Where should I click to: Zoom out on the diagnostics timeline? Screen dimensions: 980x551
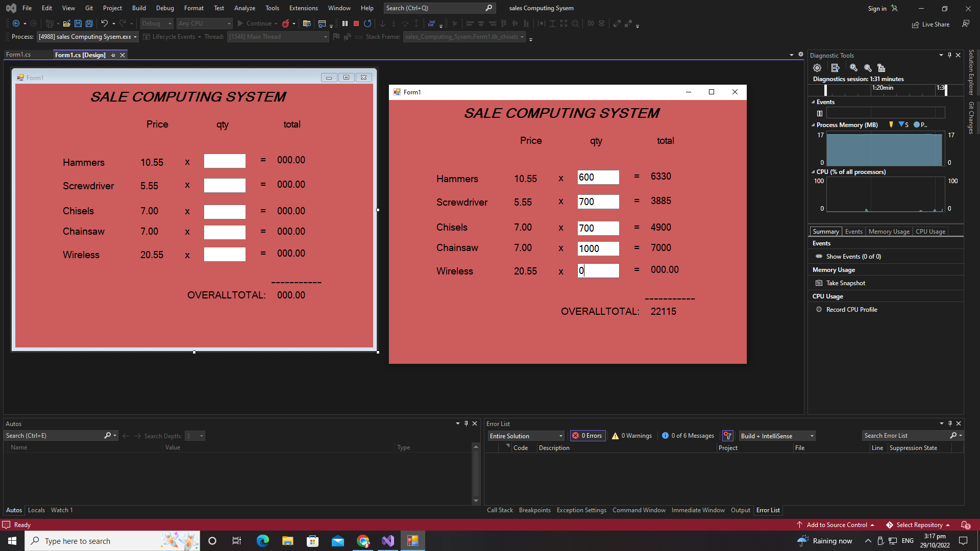868,68
